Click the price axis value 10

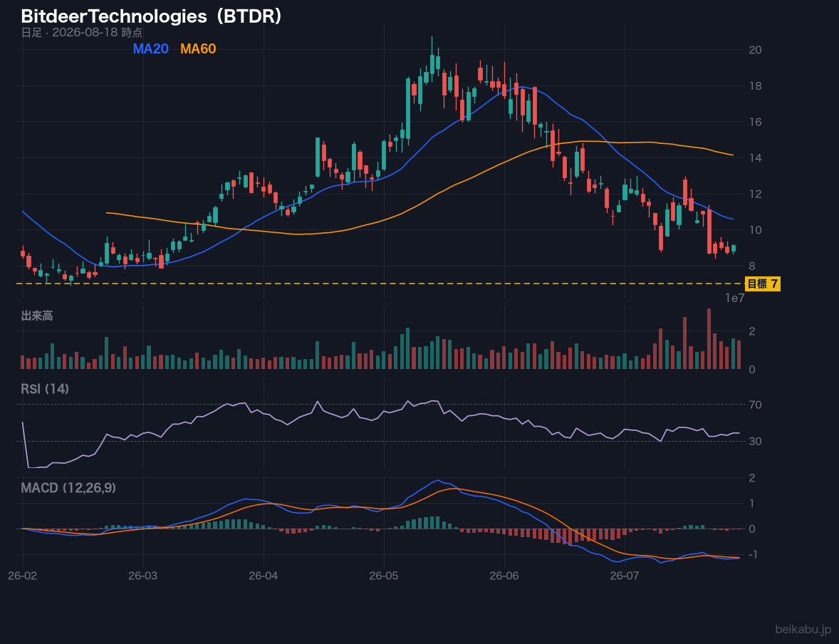coord(755,230)
